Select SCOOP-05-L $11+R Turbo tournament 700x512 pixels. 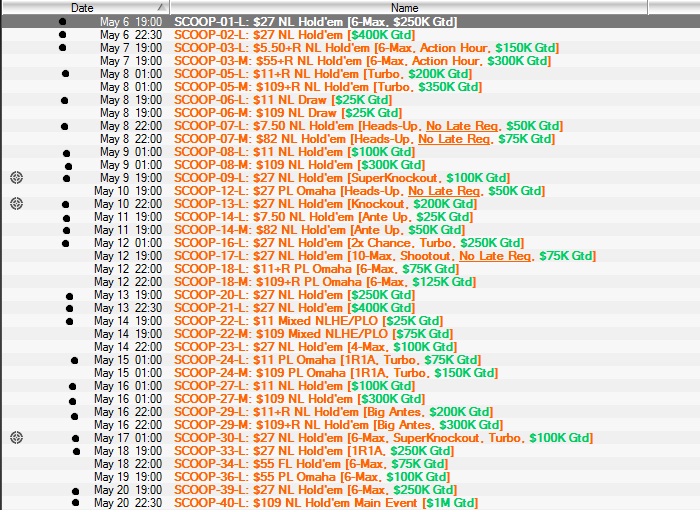(350, 74)
